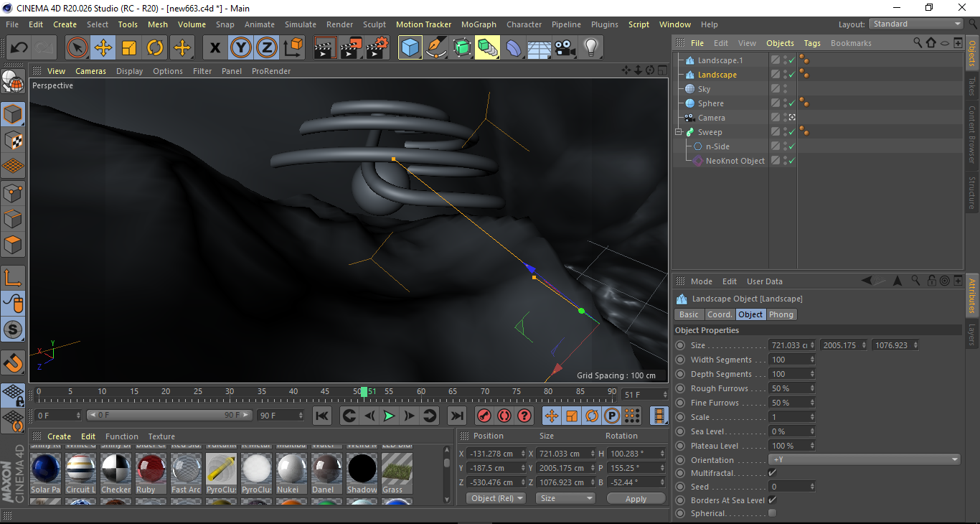Click the Position X input field
This screenshot has width=980, height=524.
tap(497, 454)
